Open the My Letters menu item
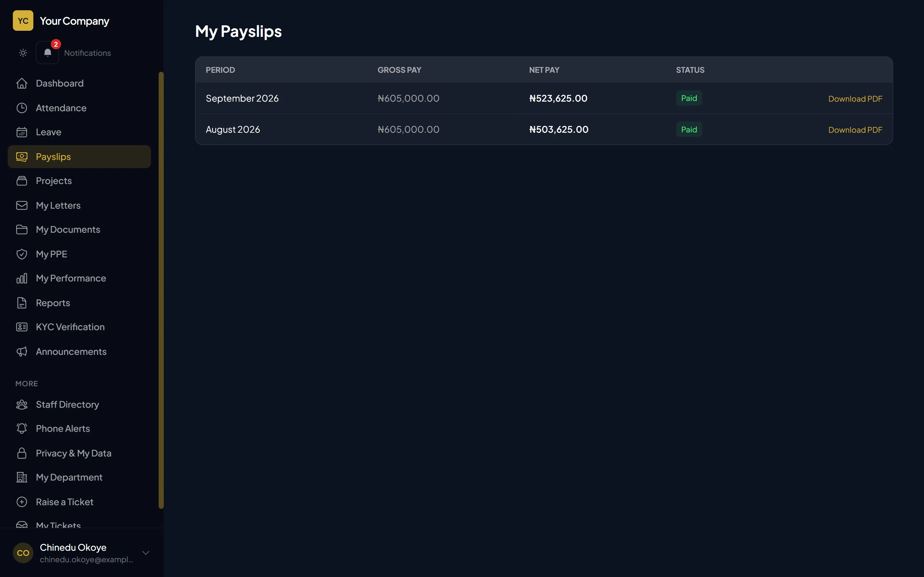This screenshot has width=924, height=577. [x=80, y=205]
